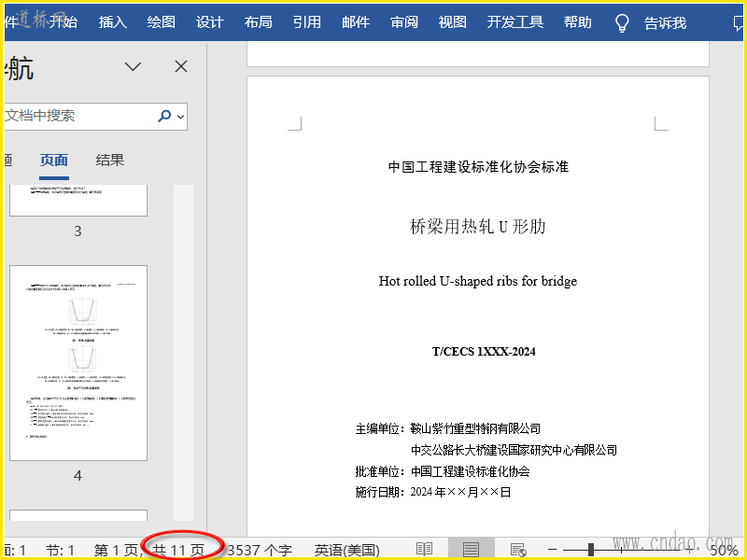Expand the search options dropdown arrow
The image size is (747, 560).
[x=180, y=116]
